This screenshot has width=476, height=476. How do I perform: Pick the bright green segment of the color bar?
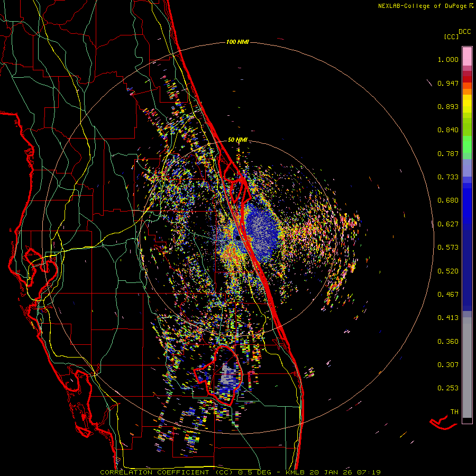(467, 144)
